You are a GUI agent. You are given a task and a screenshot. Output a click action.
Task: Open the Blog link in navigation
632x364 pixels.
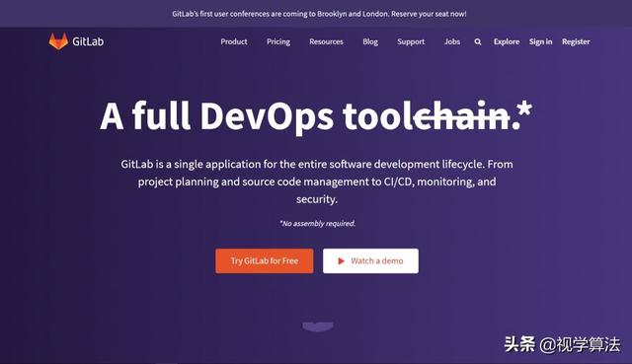click(370, 41)
